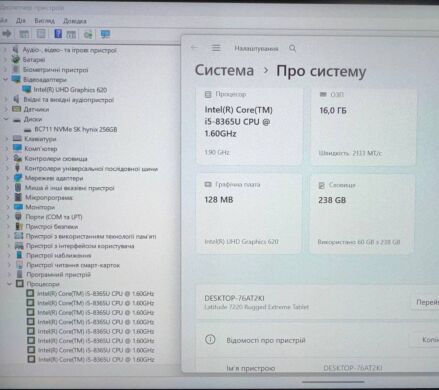439x390 pixels.
Task: Click the Forward arrow in Device Manager toolbar
Action: coord(6,33)
